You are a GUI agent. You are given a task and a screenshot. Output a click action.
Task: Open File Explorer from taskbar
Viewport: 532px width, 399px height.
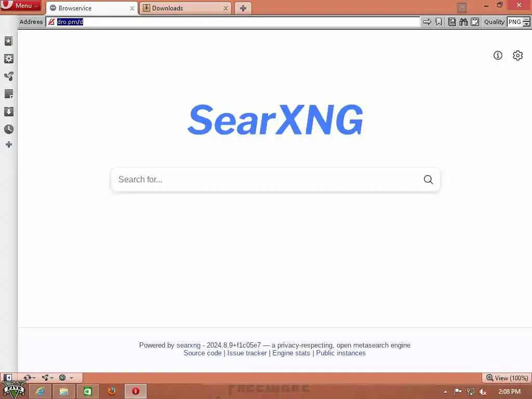point(63,391)
